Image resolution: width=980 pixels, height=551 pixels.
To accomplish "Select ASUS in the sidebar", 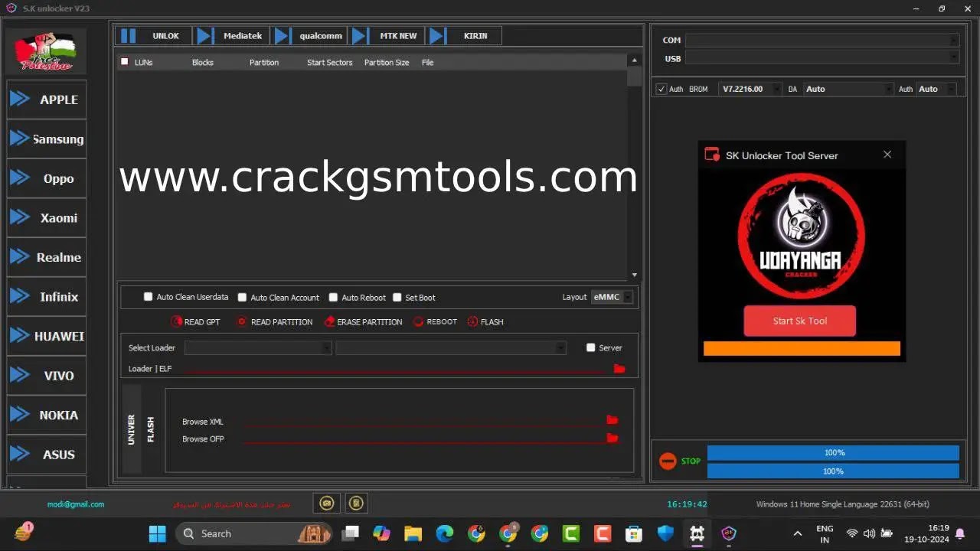I will click(46, 455).
